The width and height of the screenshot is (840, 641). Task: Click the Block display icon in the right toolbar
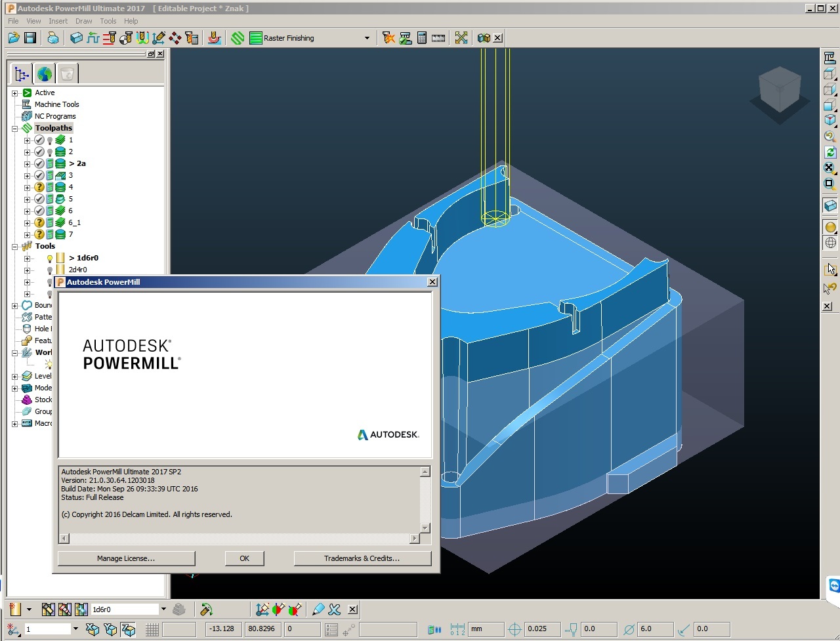tap(830, 205)
